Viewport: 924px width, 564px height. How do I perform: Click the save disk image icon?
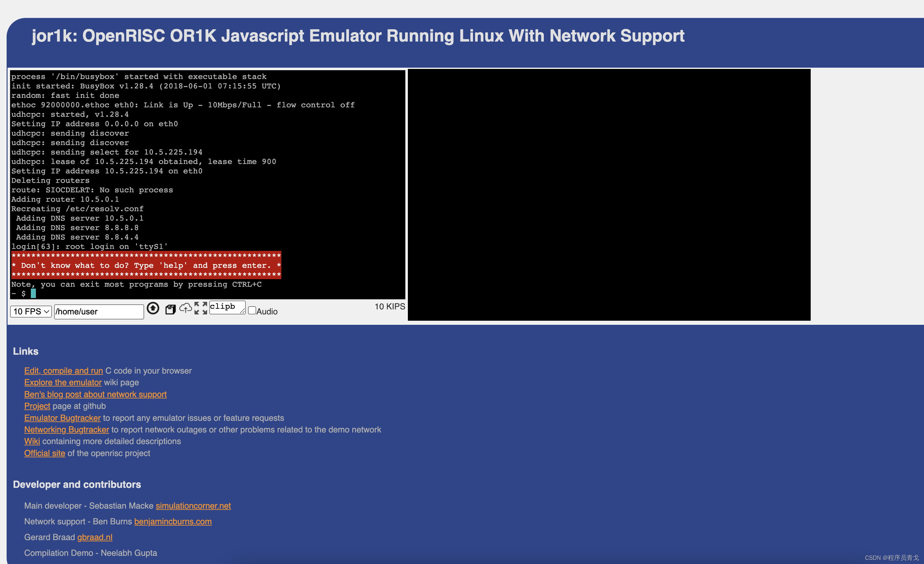pyautogui.click(x=171, y=309)
